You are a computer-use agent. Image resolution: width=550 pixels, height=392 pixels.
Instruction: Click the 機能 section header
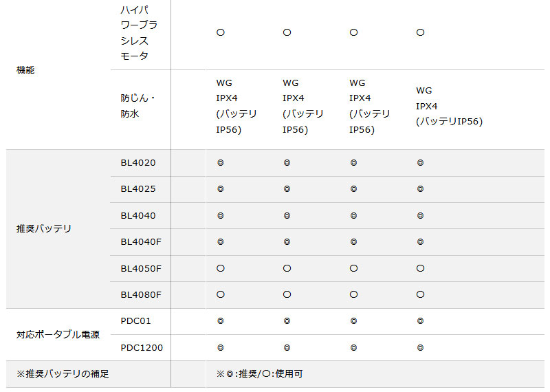25,70
